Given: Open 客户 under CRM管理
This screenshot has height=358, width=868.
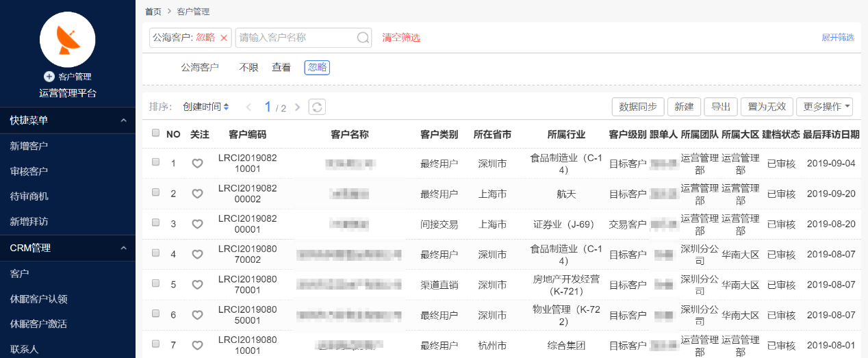Looking at the screenshot, I should (19, 274).
